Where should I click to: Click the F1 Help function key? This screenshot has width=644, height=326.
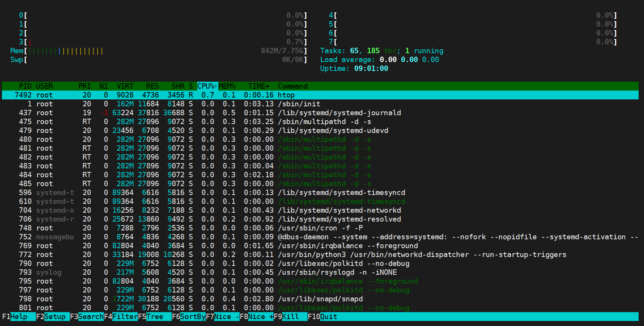coord(19,317)
